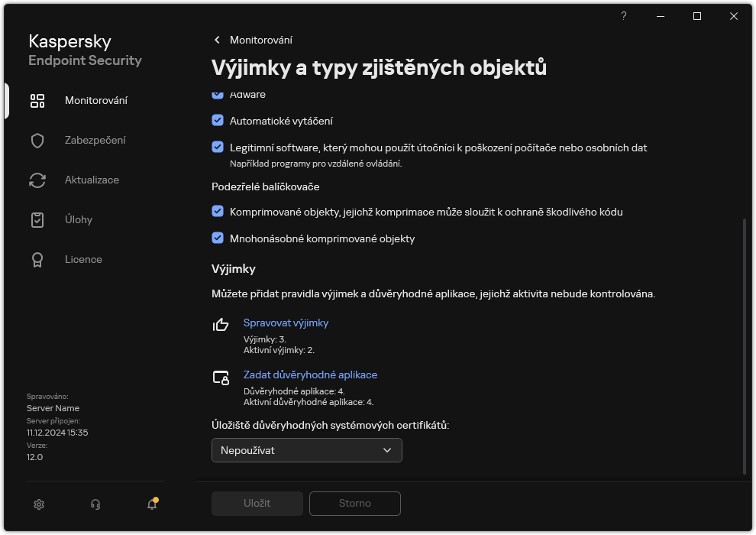This screenshot has height=535, width=756.
Task: Click Zadat důvěryhodné aplikace
Action: tap(310, 374)
